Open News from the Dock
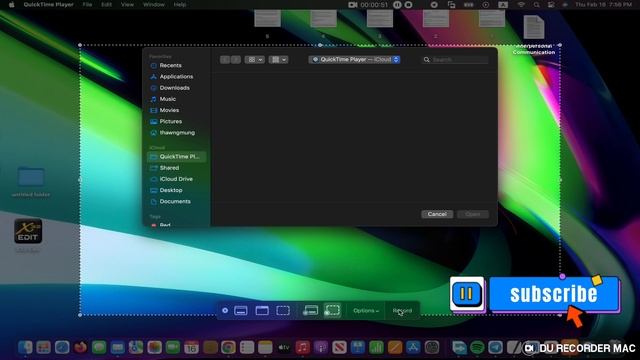The image size is (640, 360). 339,347
